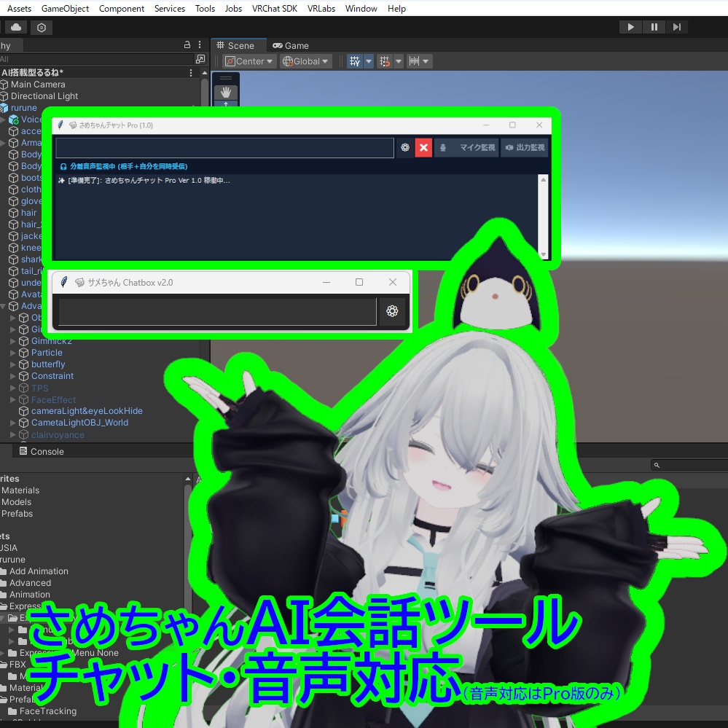Click the cube icon beside Constraint

pyautogui.click(x=23, y=376)
